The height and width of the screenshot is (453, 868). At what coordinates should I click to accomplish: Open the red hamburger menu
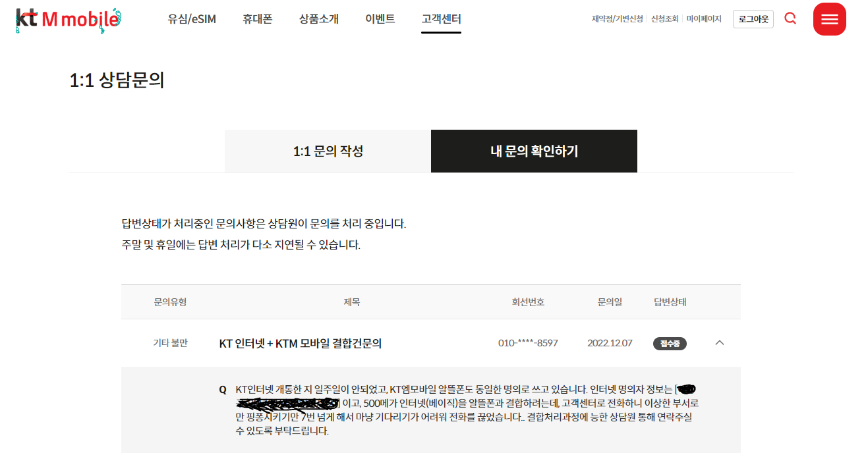point(829,19)
